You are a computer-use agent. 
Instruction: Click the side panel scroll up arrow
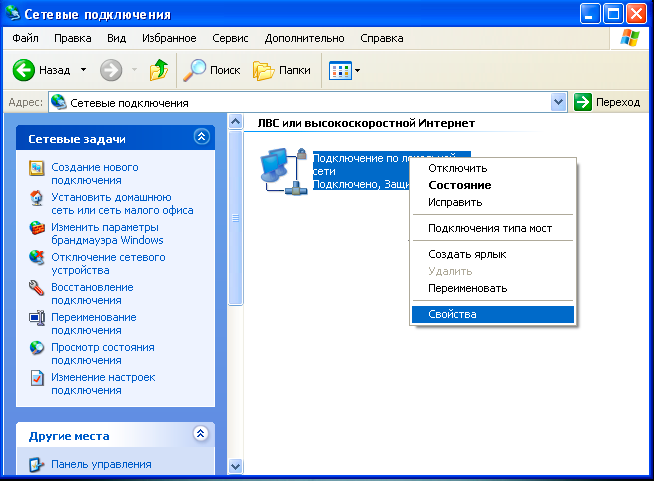coord(236,121)
